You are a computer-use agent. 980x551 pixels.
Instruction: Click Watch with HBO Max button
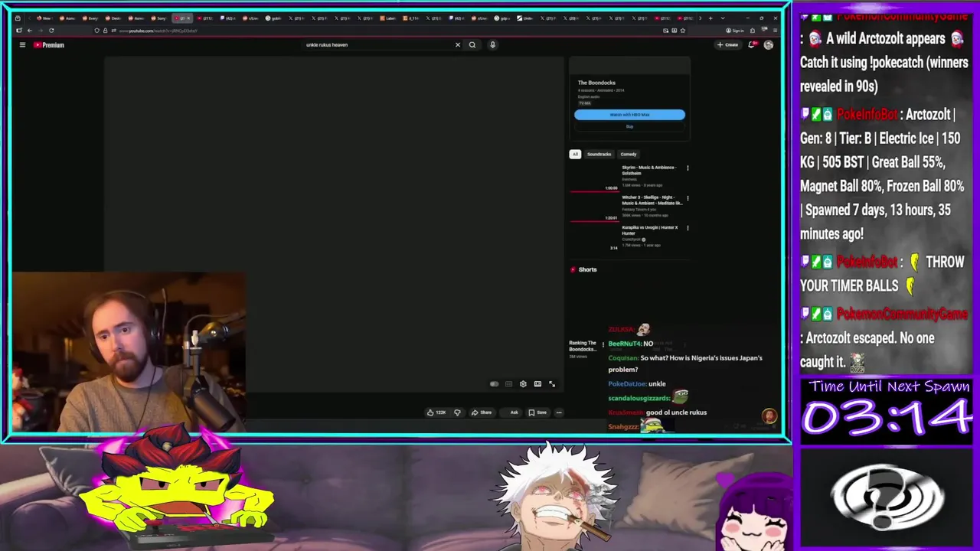pos(629,115)
